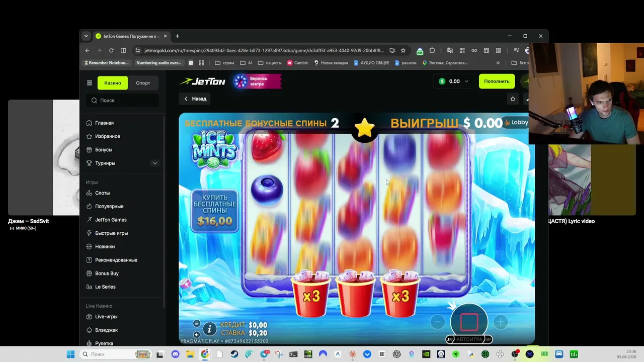This screenshot has width=644, height=362.
Task: Stop the spin with the square button
Action: 469,322
